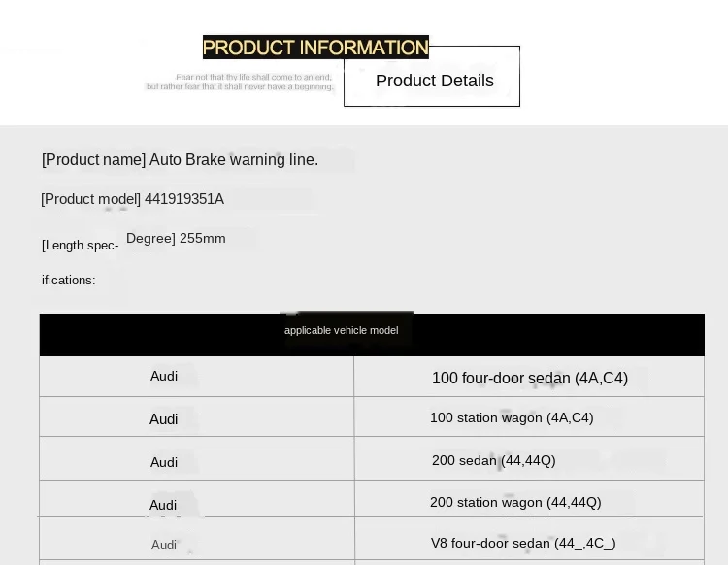728x565 pixels.
Task: Click Audi in the 100 station wagon row
Action: 164,419
